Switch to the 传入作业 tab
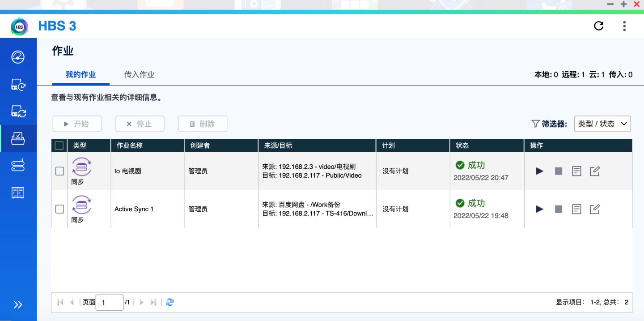Image resolution: width=644 pixels, height=321 pixels. [x=139, y=74]
